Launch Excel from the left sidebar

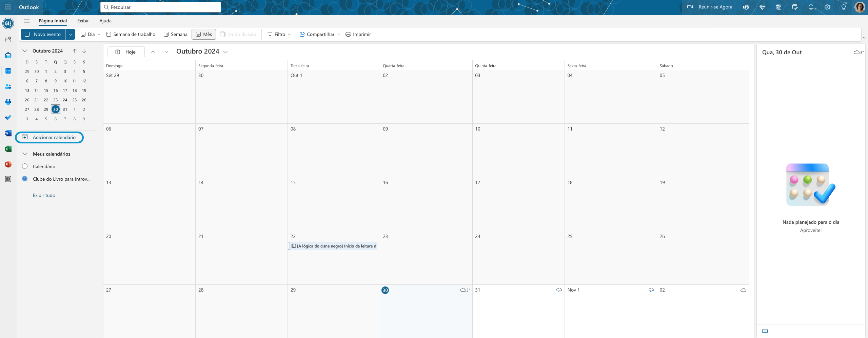point(8,149)
